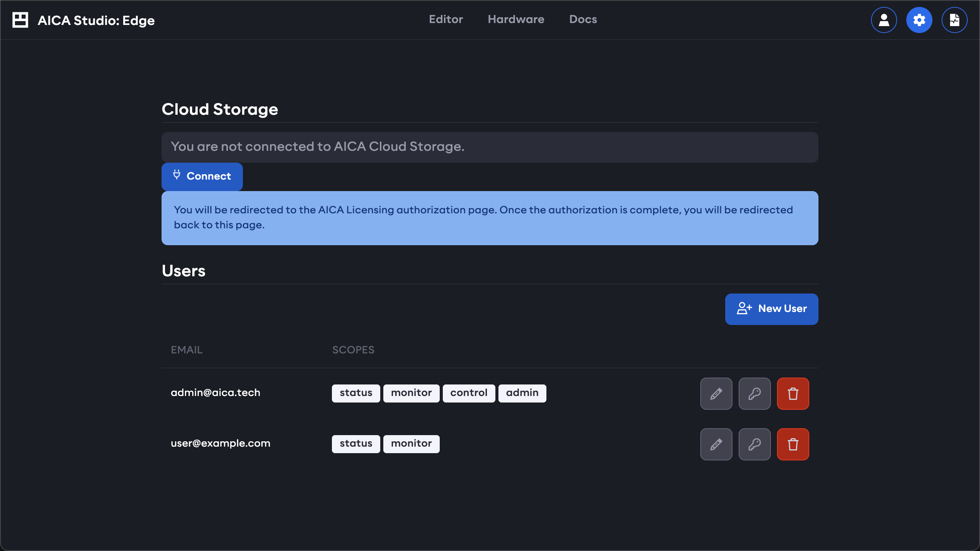Click user@example.com email cell
Screen dimensions: 980x551
point(221,444)
